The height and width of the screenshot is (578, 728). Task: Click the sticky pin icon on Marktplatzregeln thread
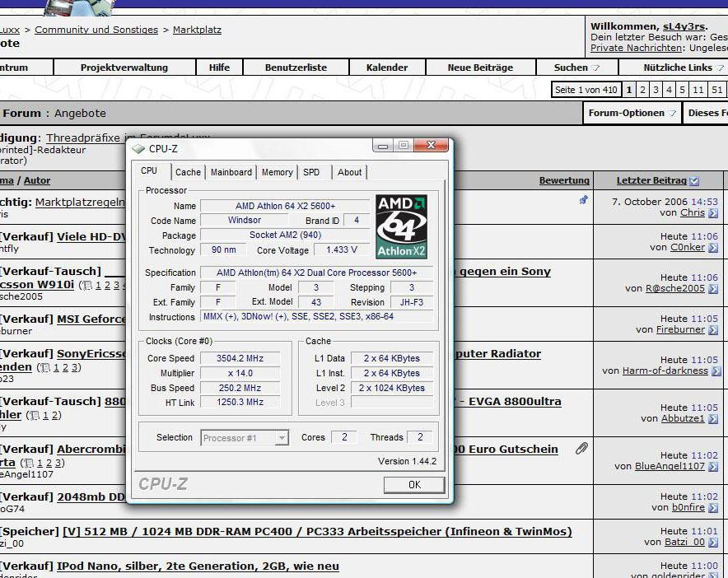pos(584,200)
